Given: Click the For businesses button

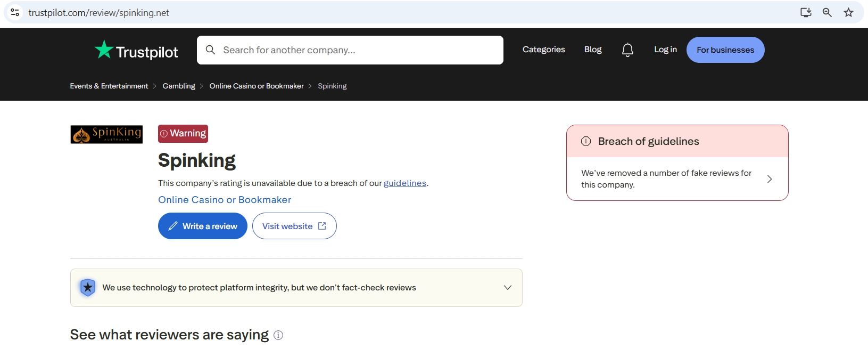Looking at the screenshot, I should [725, 50].
